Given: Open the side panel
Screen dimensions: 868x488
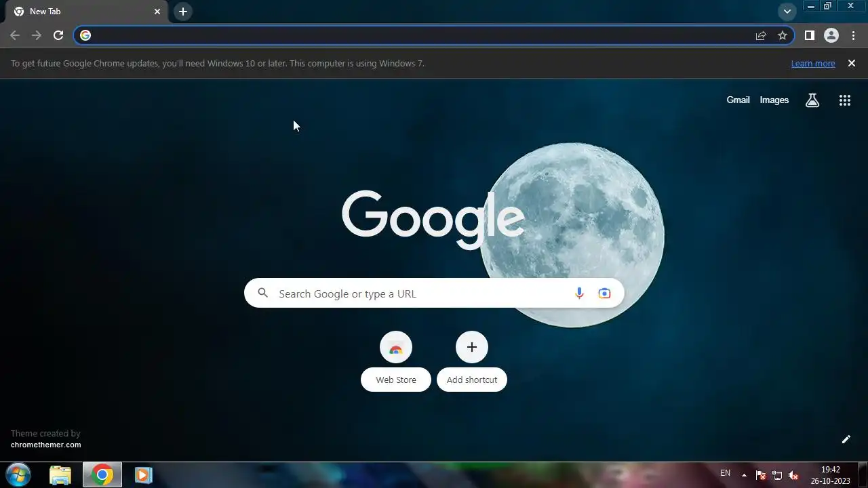Looking at the screenshot, I should coord(809,35).
